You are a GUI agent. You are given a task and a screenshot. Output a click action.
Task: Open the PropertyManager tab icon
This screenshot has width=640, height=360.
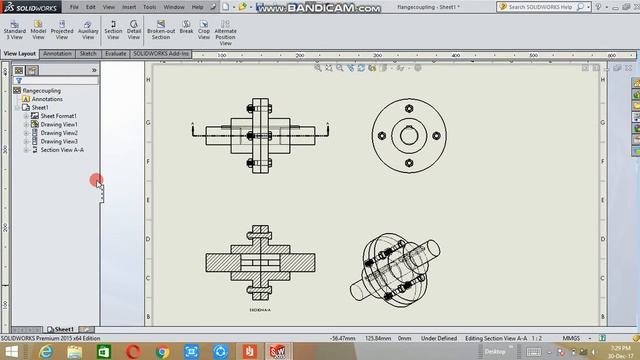(32, 70)
